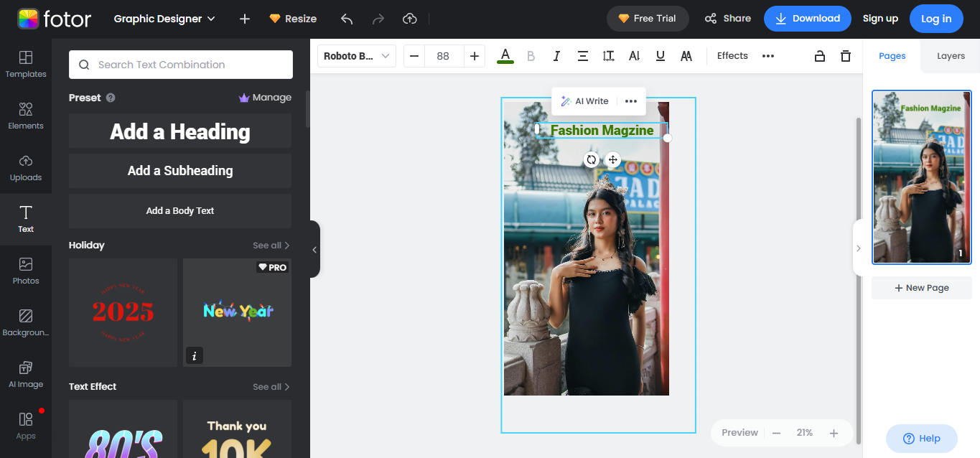
Task: Click the rotate handle of text box
Action: click(x=592, y=159)
